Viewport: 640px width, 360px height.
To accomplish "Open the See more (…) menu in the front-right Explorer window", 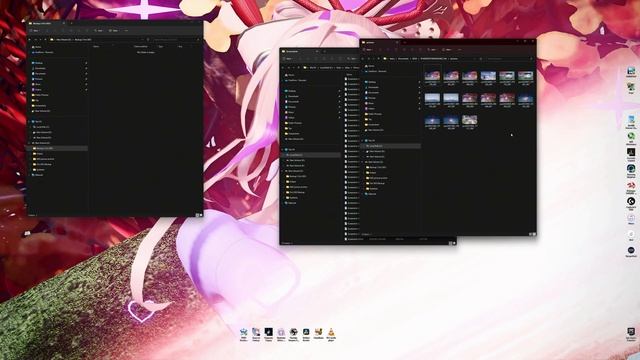I will coord(459,50).
